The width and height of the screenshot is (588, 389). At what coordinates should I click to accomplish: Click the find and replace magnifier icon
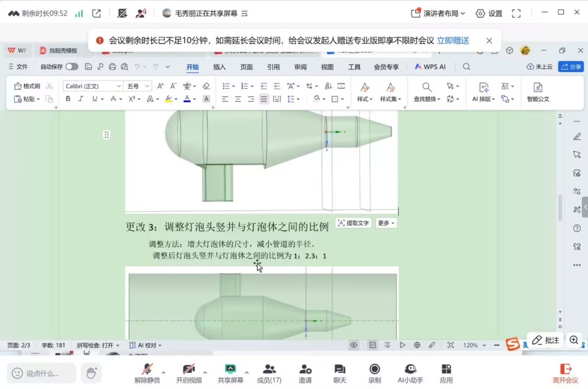pos(427,87)
